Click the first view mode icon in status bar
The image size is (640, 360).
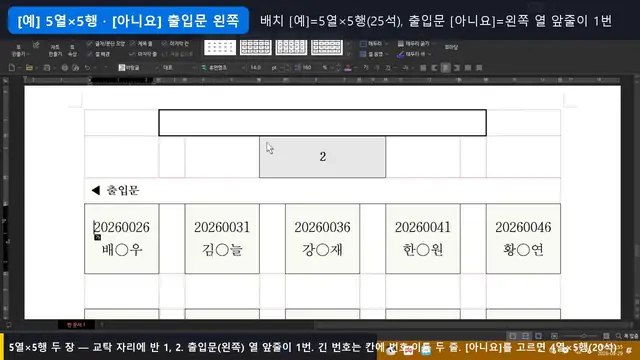click(x=513, y=336)
